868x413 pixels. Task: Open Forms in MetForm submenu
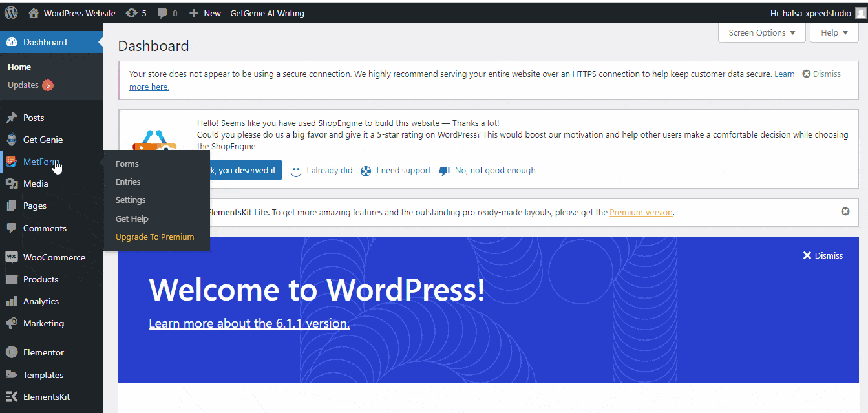tap(127, 164)
